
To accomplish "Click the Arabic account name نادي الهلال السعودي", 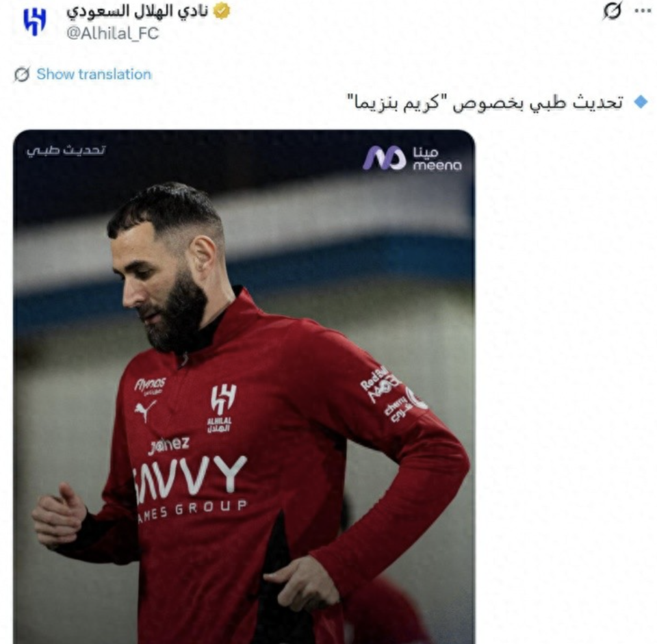I will pos(137,12).
